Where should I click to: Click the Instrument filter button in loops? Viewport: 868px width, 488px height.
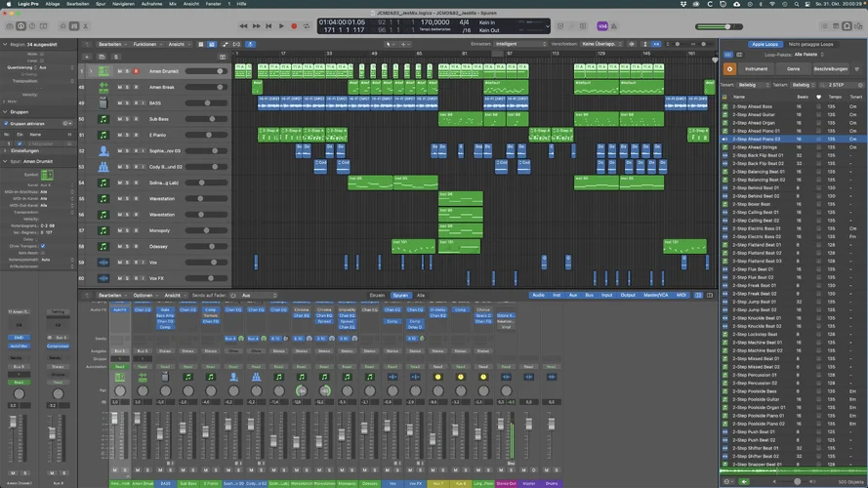[757, 69]
